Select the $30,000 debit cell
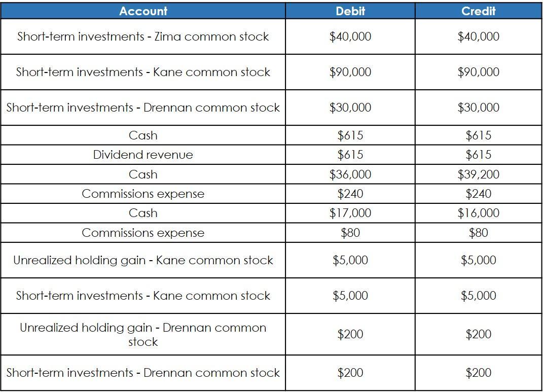The image size is (543, 392). pos(350,108)
